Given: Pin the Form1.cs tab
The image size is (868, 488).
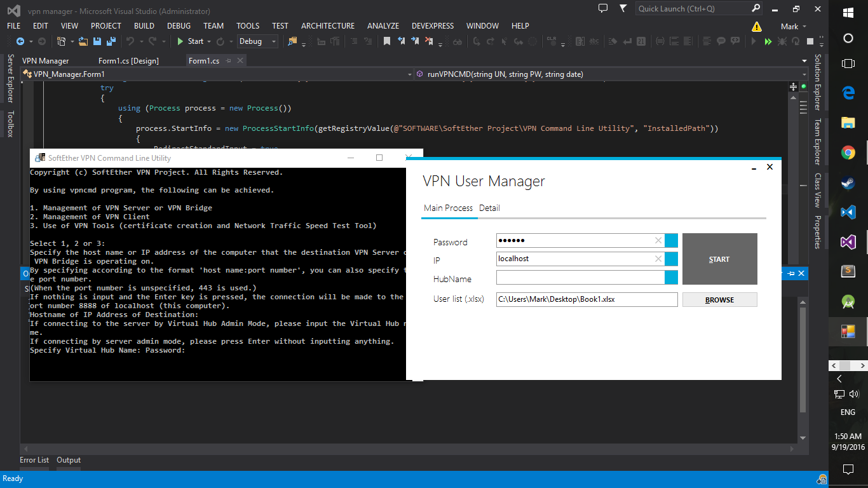Looking at the screenshot, I should click(x=229, y=61).
